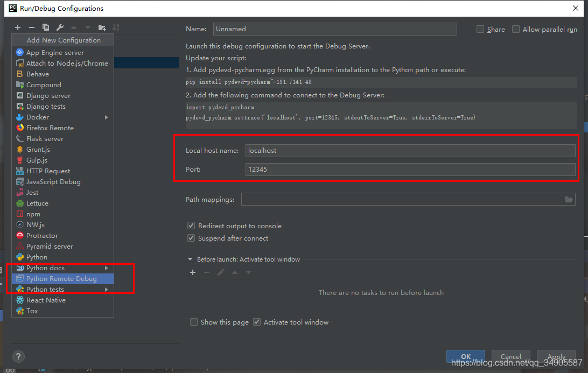Click before launch move down arrow
Viewport: 588px width, 373px height.
pyautogui.click(x=249, y=272)
